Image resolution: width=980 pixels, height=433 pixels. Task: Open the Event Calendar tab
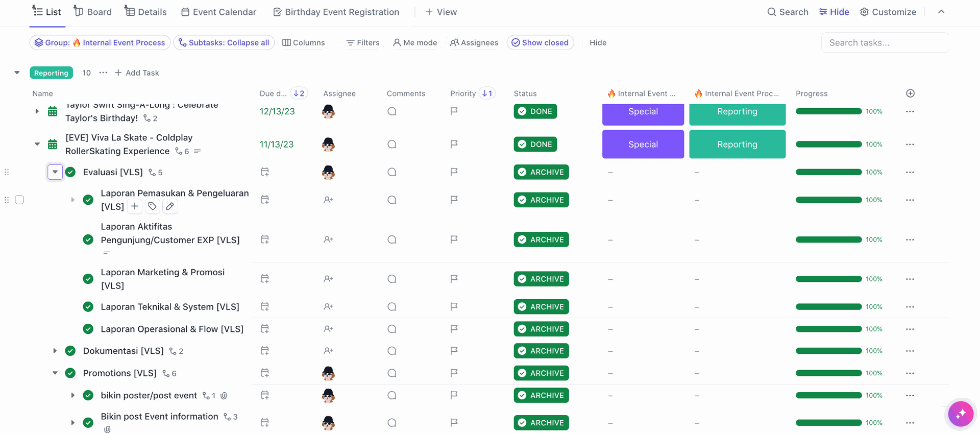pos(219,12)
